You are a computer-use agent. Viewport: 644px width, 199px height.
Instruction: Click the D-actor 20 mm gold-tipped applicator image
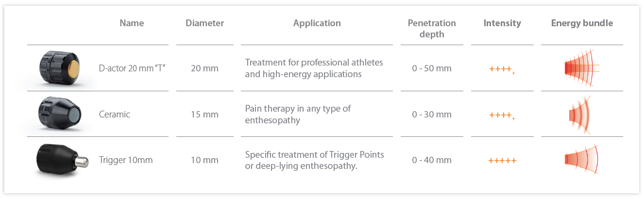point(60,68)
